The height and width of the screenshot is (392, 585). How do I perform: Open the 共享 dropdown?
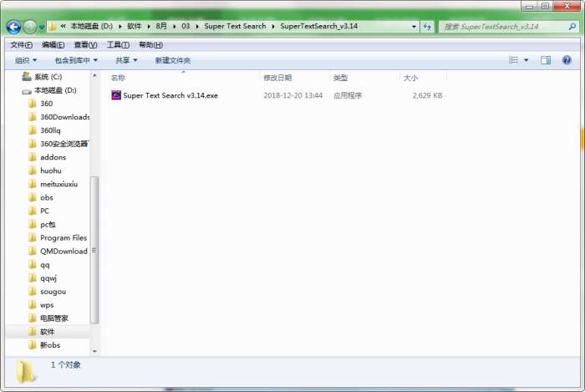pyautogui.click(x=126, y=60)
